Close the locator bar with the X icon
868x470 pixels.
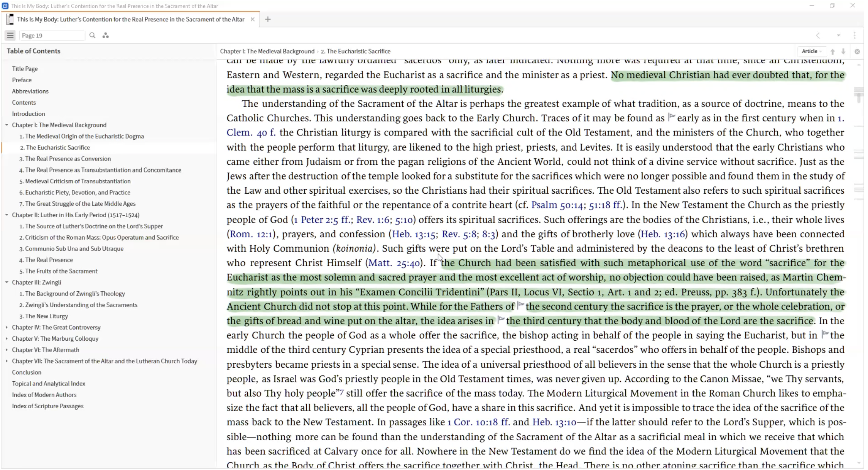[857, 51]
